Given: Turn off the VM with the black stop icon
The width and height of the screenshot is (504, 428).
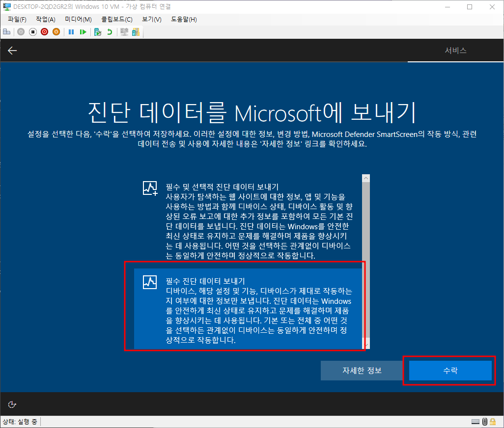Looking at the screenshot, I should 33,32.
